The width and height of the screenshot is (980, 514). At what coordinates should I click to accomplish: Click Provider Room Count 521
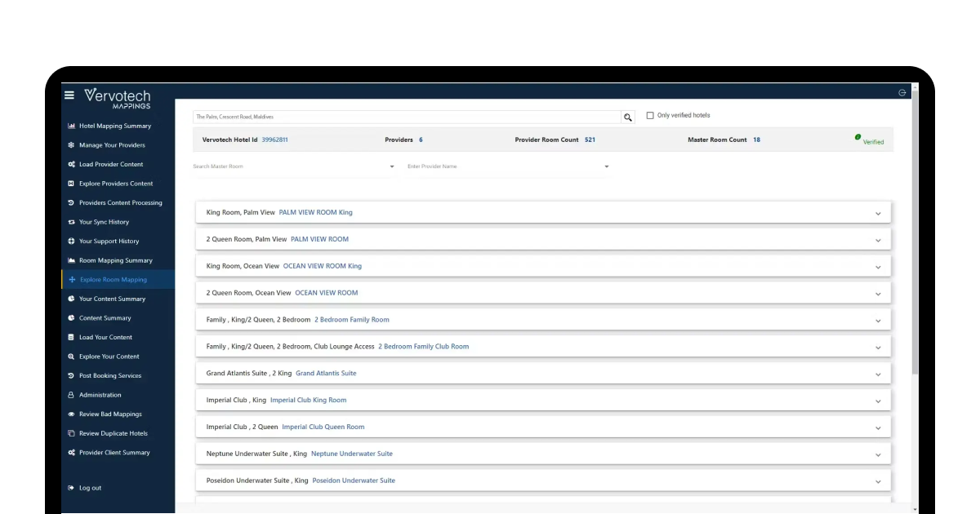point(590,140)
